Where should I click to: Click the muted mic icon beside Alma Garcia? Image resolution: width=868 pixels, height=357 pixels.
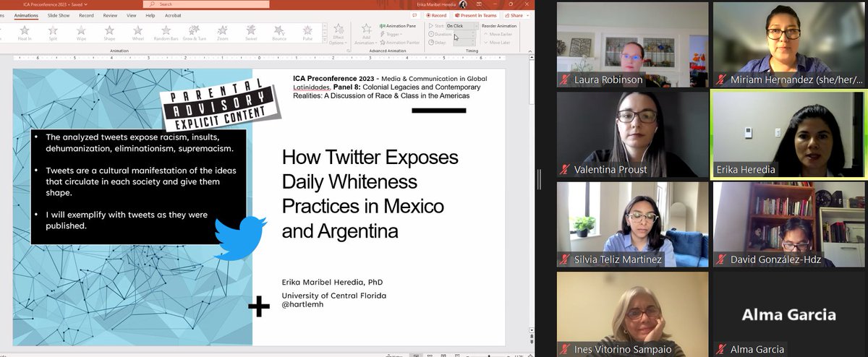pyautogui.click(x=720, y=349)
